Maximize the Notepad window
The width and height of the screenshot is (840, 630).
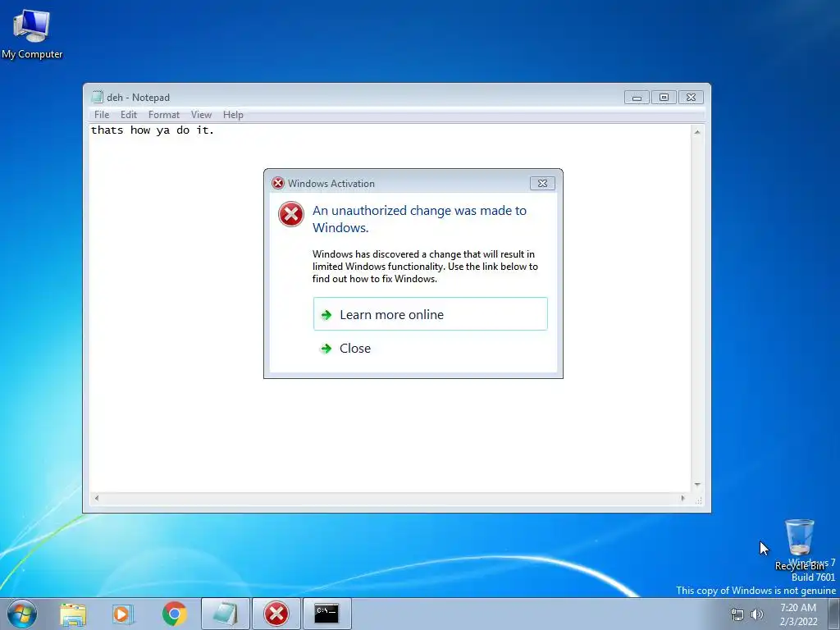click(664, 98)
